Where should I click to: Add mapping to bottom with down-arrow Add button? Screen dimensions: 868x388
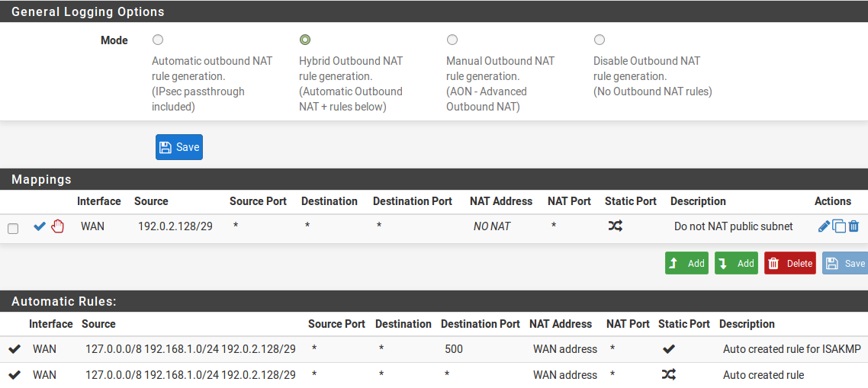tap(736, 263)
